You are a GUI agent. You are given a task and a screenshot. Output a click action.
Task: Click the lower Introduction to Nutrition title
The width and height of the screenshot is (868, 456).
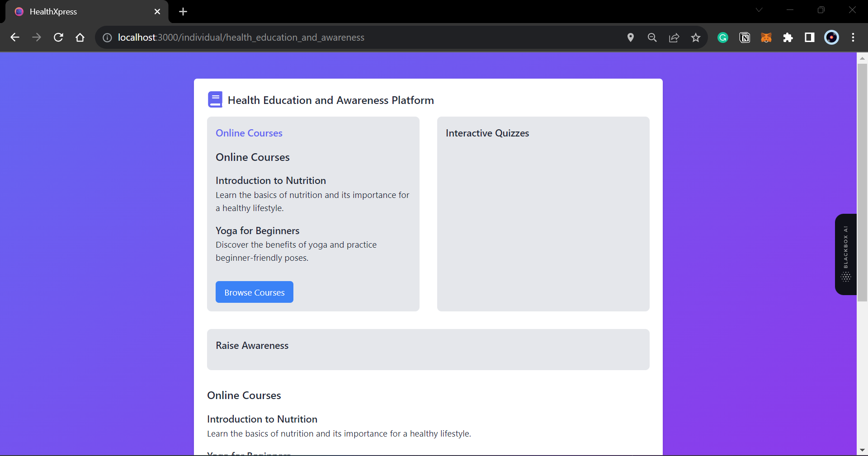point(262,419)
